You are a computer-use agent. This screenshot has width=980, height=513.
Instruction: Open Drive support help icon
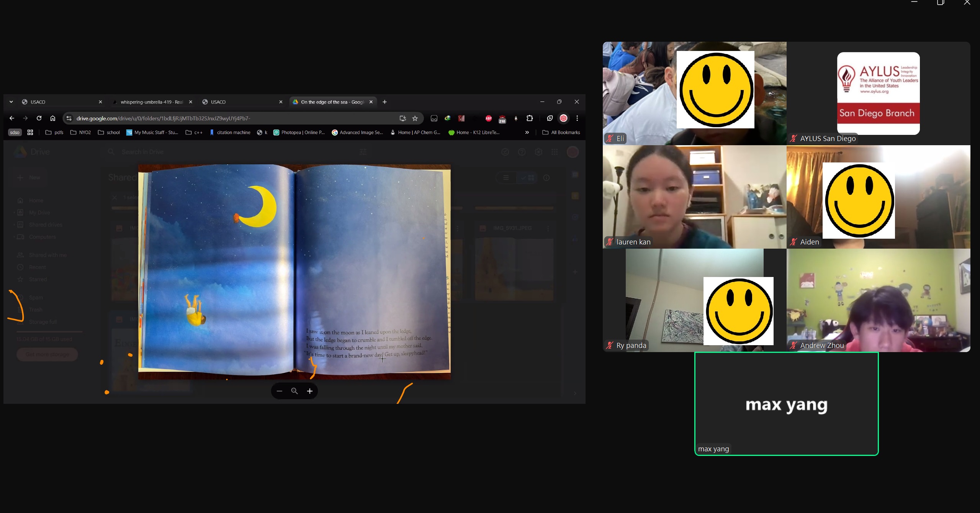tap(522, 152)
